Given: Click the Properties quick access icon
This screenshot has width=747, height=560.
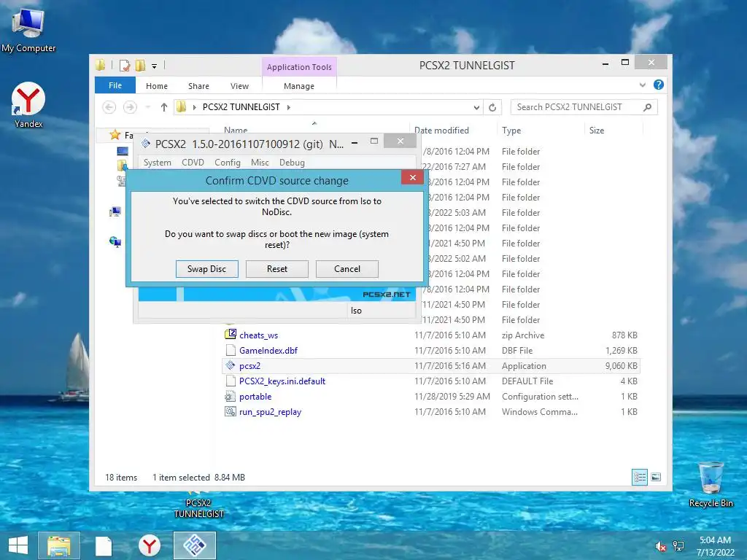Looking at the screenshot, I should (x=124, y=65).
